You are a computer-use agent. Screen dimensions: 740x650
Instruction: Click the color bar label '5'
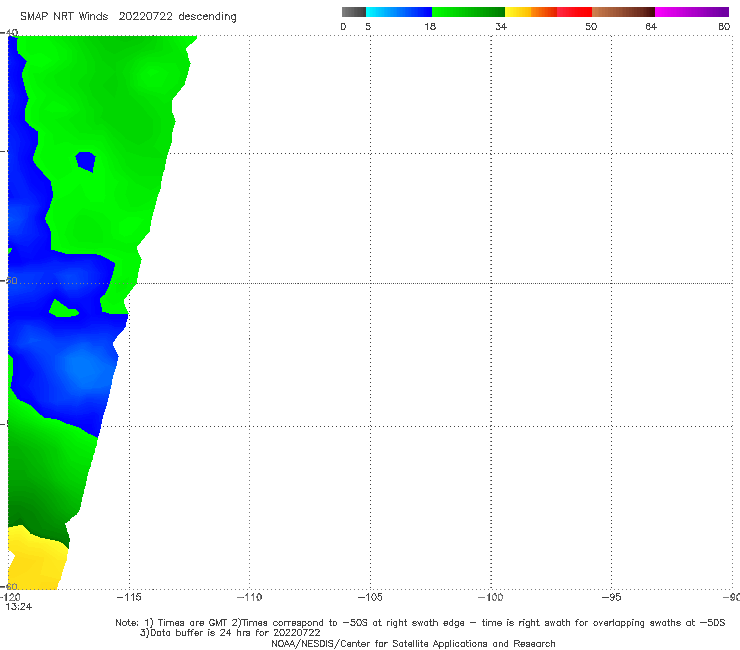click(368, 26)
